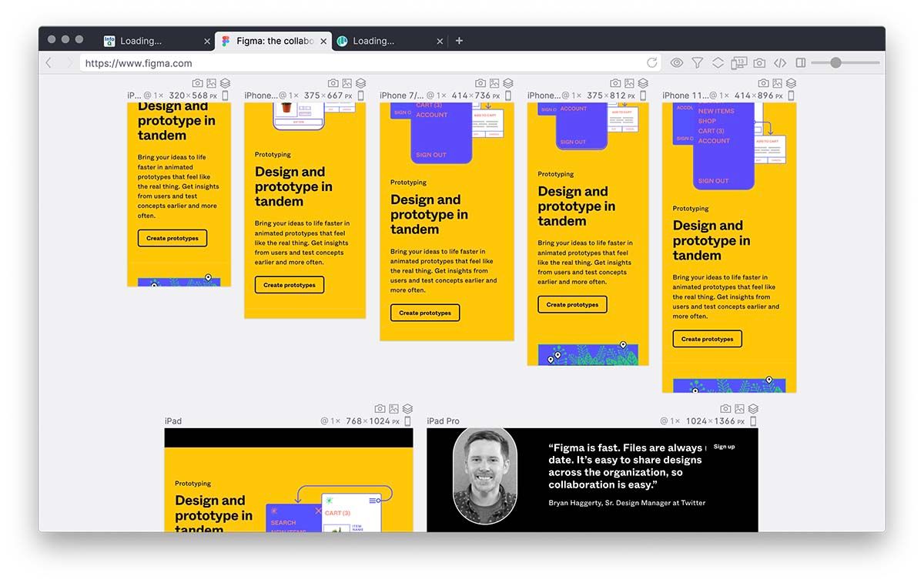This screenshot has height=583, width=924.
Task: Open a new tab with the plus button
Action: 459,41
